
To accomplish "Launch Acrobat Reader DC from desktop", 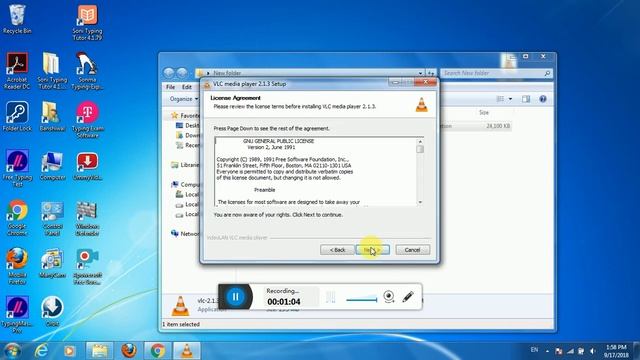I will pyautogui.click(x=17, y=71).
